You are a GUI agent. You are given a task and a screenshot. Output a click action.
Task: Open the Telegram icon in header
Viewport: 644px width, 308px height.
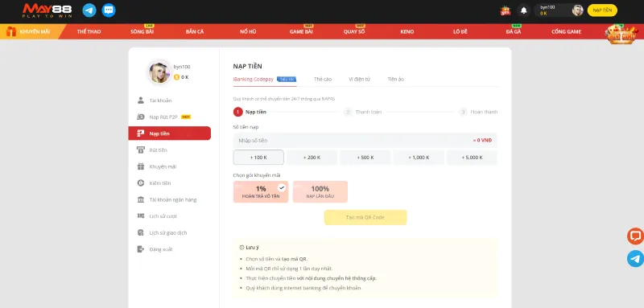(89, 10)
